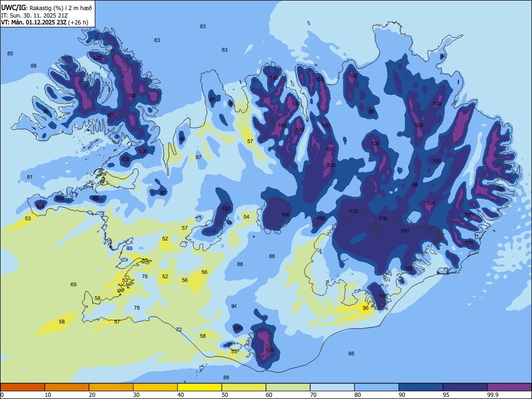Click the dark blue 90–95 legend swatch
532x399 pixels.
[421, 387]
